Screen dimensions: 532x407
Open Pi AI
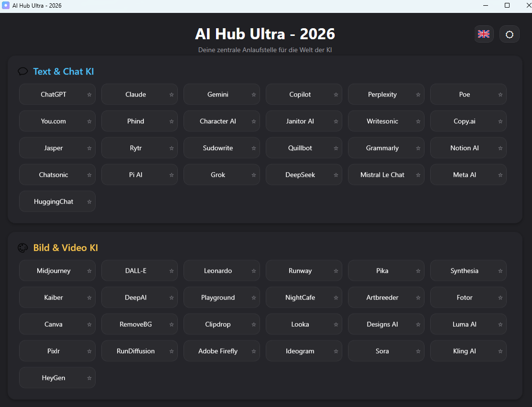140,175
